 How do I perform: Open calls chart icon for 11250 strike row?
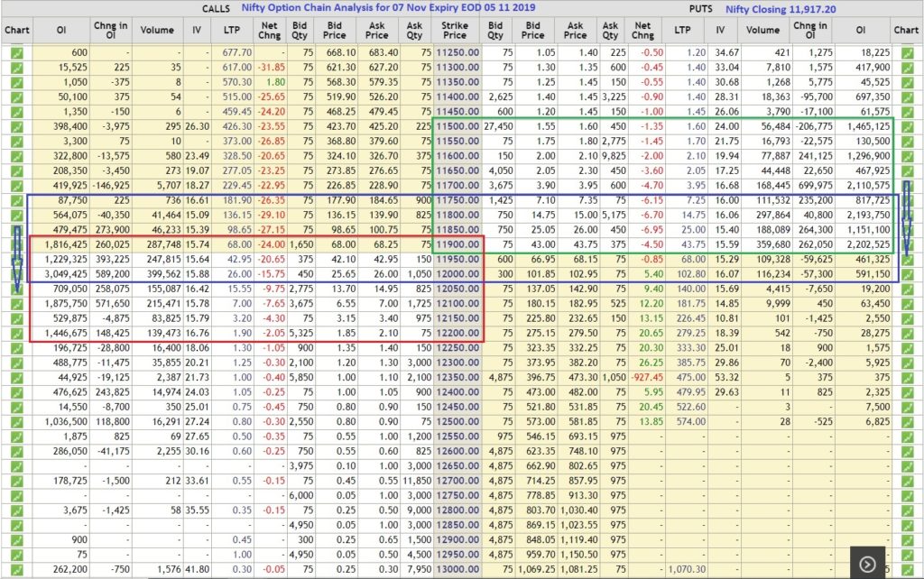16,53
